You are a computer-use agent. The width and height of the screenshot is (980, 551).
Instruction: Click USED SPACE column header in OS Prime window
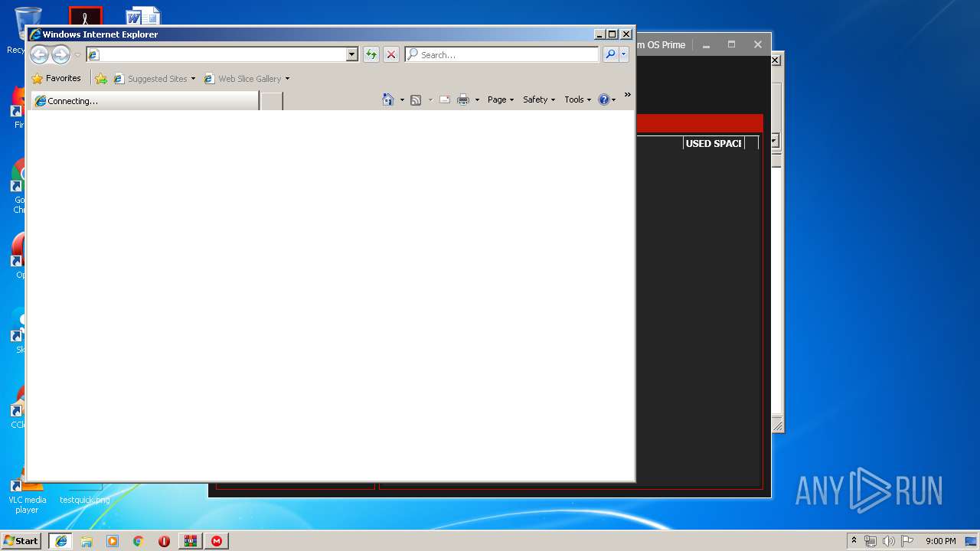[x=714, y=143]
